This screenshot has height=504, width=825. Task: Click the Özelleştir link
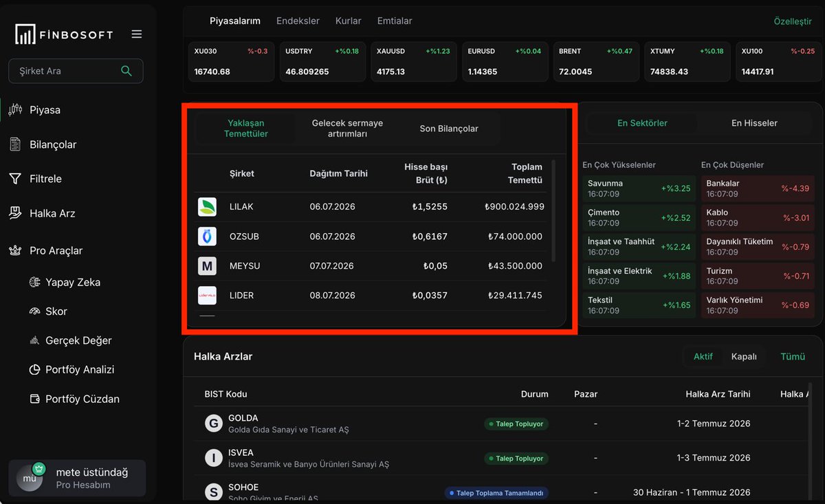click(x=793, y=21)
